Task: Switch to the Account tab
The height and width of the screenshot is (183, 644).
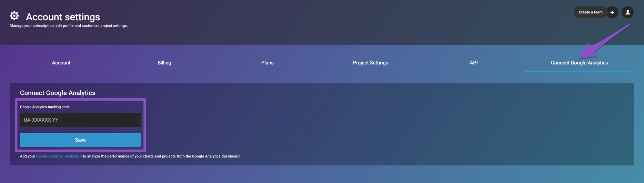Action: (61, 63)
